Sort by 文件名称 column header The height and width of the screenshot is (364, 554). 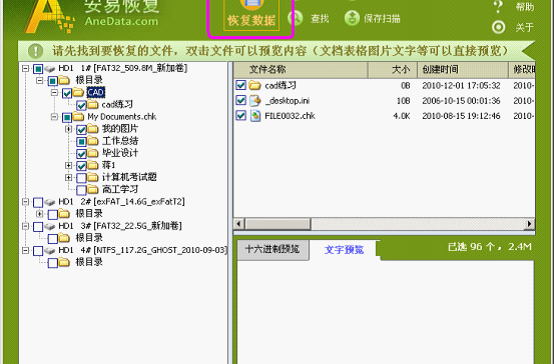tap(300, 70)
